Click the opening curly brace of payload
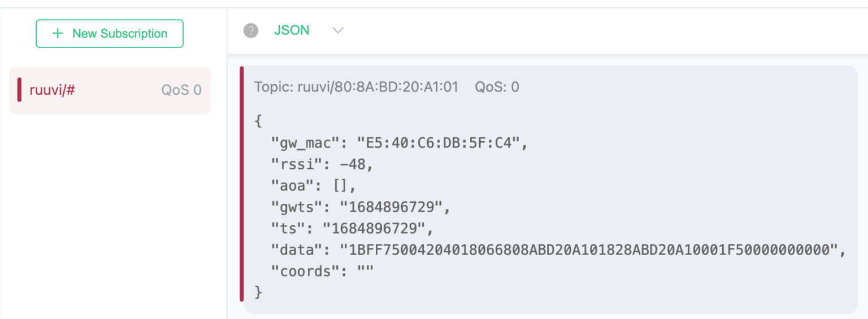This screenshot has height=319, width=868. [259, 122]
